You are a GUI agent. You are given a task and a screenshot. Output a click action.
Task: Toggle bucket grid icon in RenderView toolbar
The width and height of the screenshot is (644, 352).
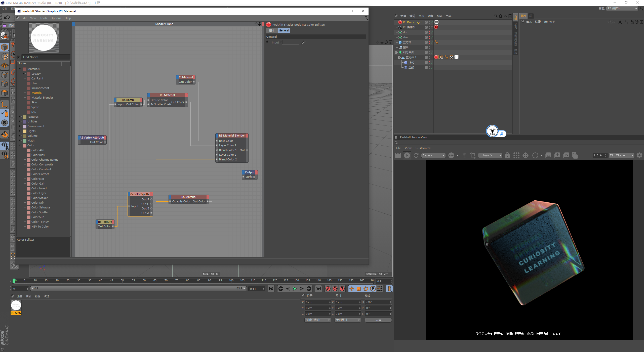click(516, 155)
